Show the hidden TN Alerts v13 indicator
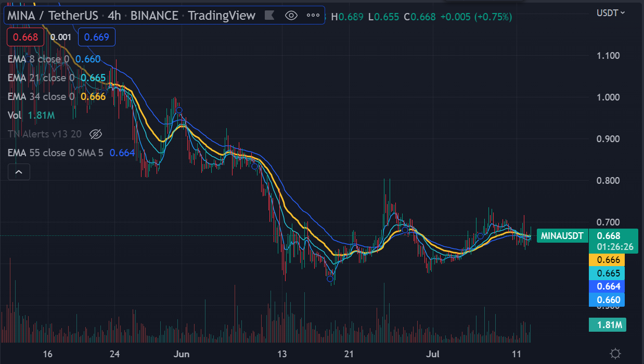644x364 pixels. [x=95, y=134]
